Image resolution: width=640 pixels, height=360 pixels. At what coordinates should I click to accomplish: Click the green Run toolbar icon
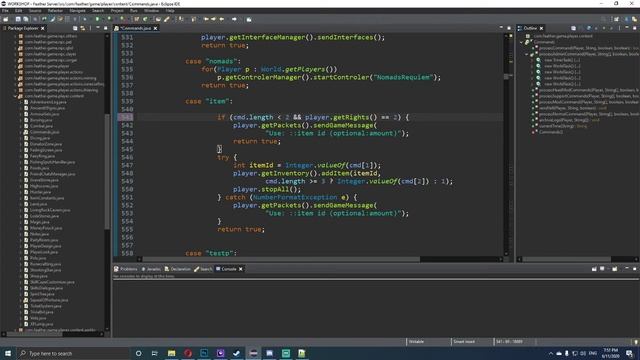click(x=97, y=19)
